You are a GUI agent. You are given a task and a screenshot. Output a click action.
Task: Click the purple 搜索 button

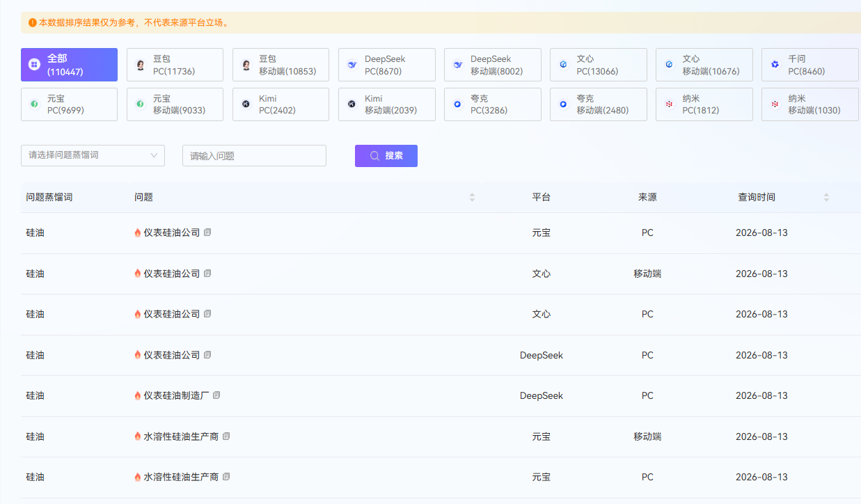[386, 156]
